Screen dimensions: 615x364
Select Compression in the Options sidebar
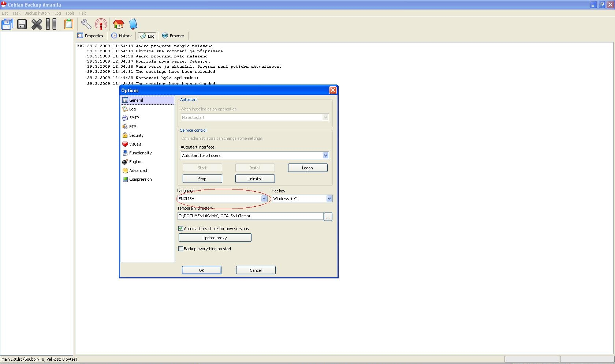click(x=148, y=179)
